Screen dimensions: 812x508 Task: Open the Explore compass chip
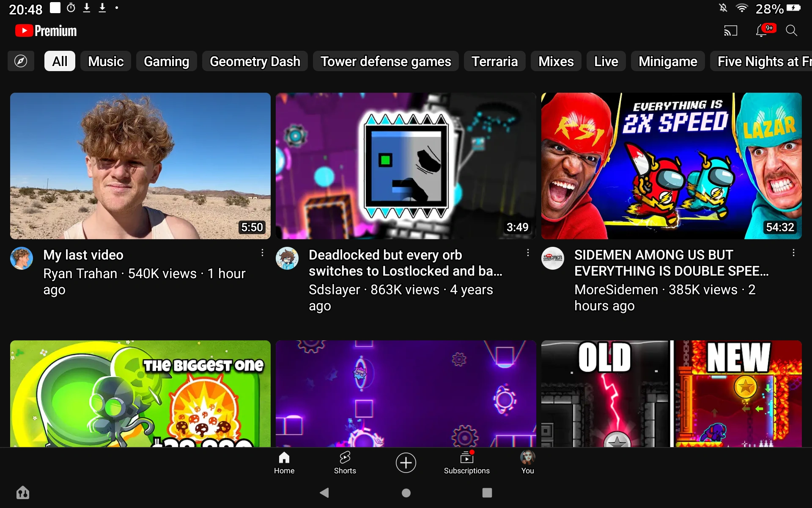pos(21,61)
